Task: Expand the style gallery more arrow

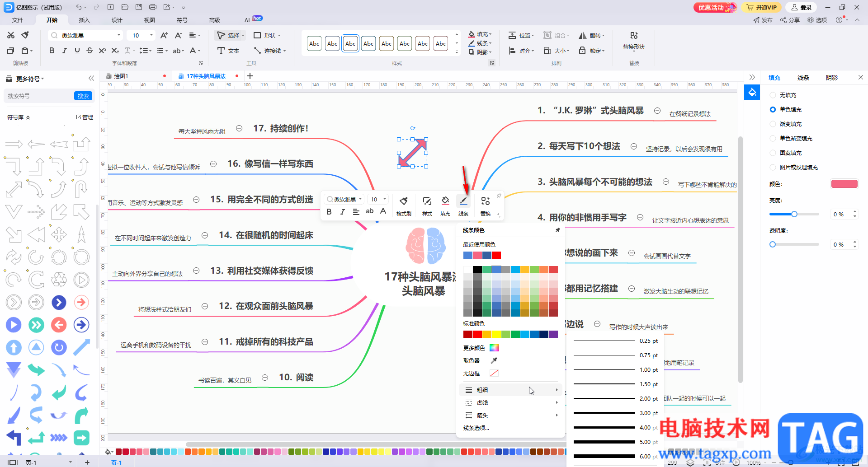Action: [457, 52]
